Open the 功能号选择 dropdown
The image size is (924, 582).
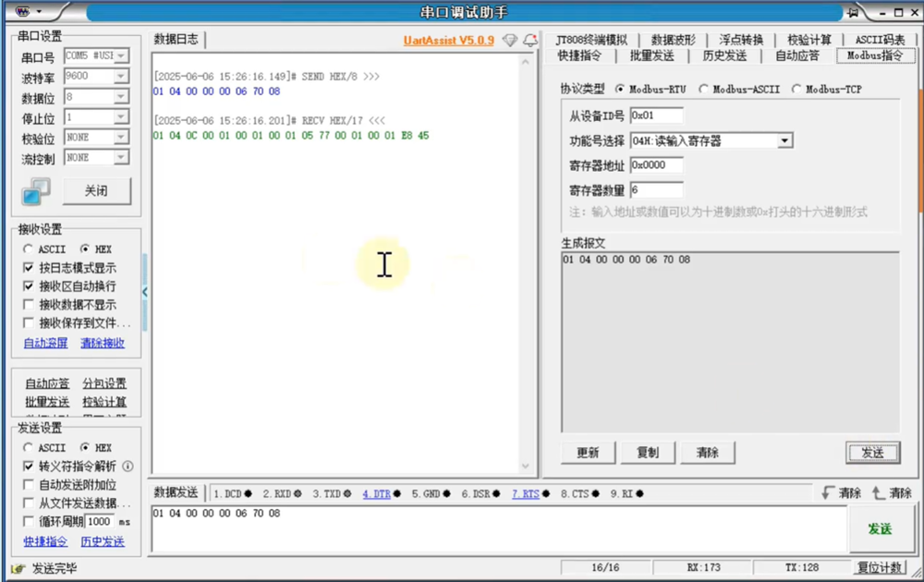(x=784, y=141)
